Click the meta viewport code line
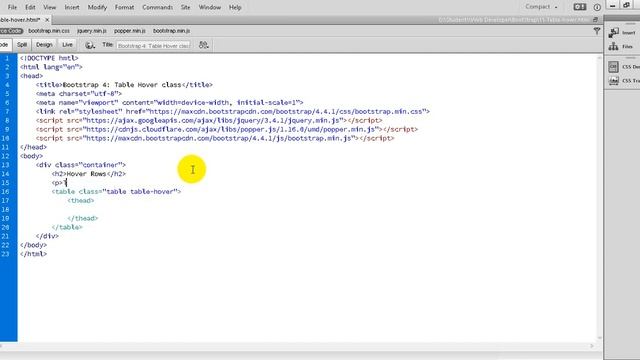 [169, 102]
